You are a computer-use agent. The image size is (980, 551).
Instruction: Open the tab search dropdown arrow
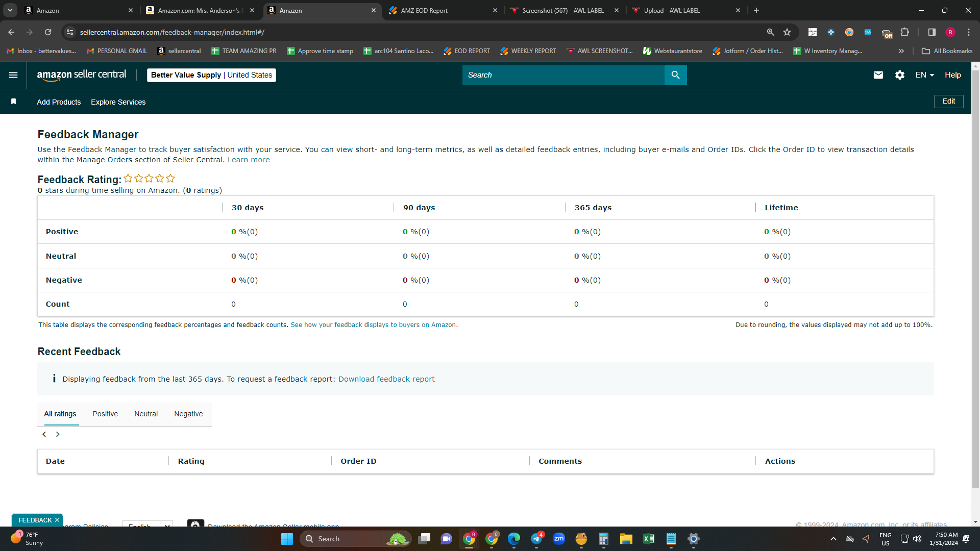10,10
